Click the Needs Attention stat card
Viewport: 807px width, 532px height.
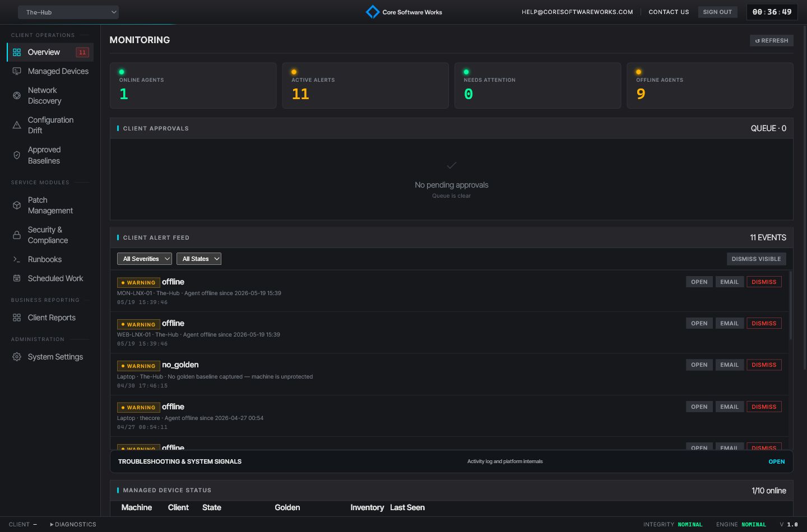(537, 85)
